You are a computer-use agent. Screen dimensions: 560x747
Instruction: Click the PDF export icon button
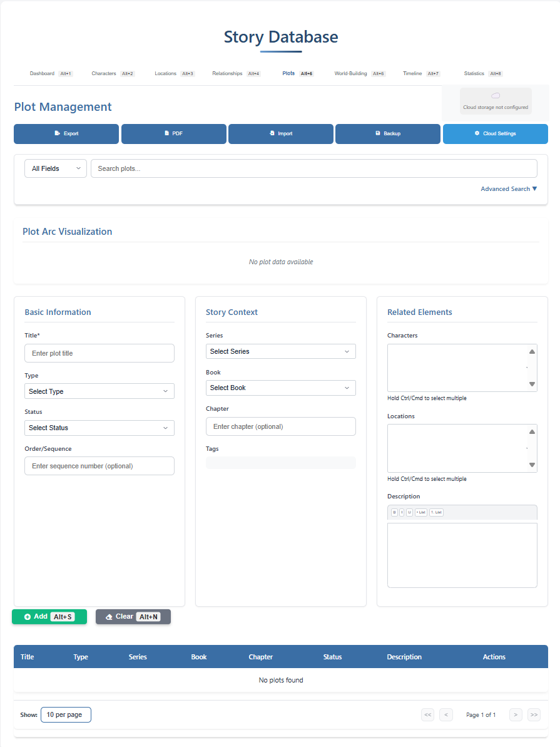pos(173,133)
